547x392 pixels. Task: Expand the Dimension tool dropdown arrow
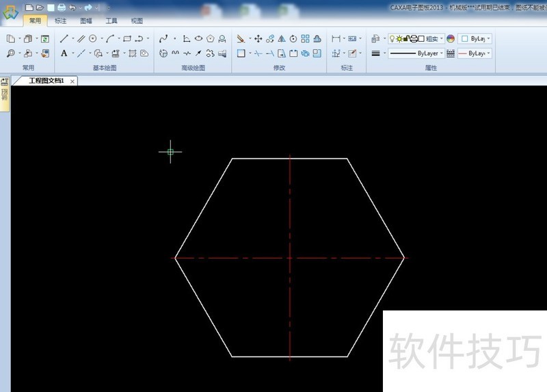pos(344,39)
